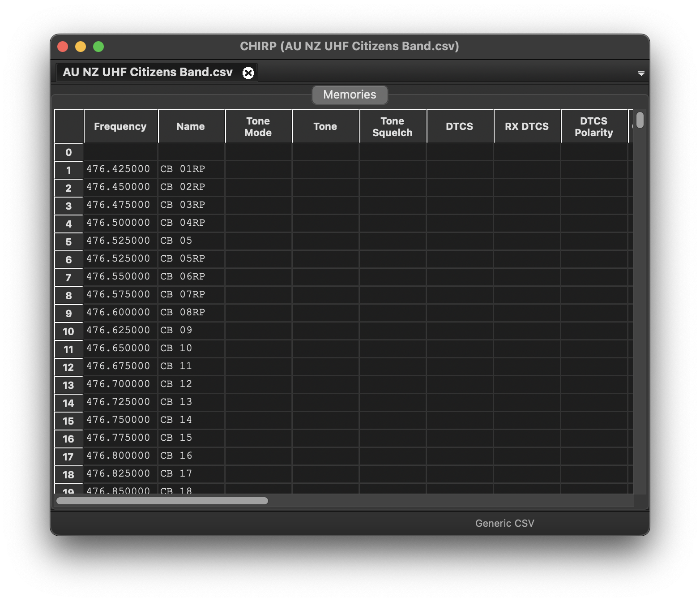Screen dimensions: 700x602
Task: Click the empty DTCS cell in row 9
Action: tap(460, 313)
